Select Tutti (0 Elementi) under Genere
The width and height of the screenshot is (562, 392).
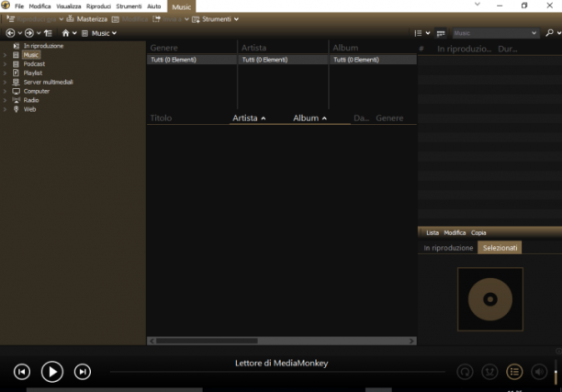(x=192, y=60)
